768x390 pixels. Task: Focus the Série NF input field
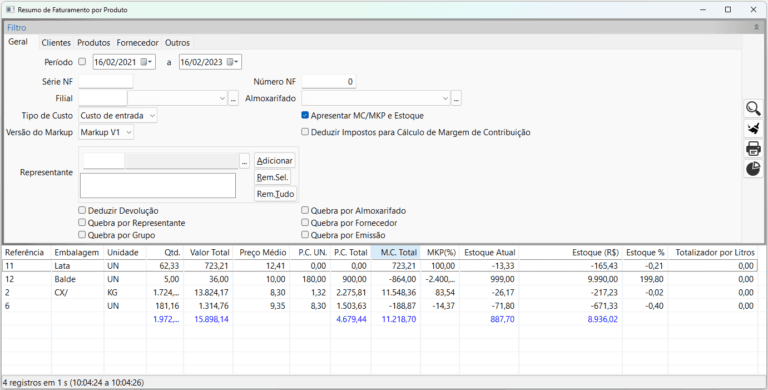tap(106, 81)
